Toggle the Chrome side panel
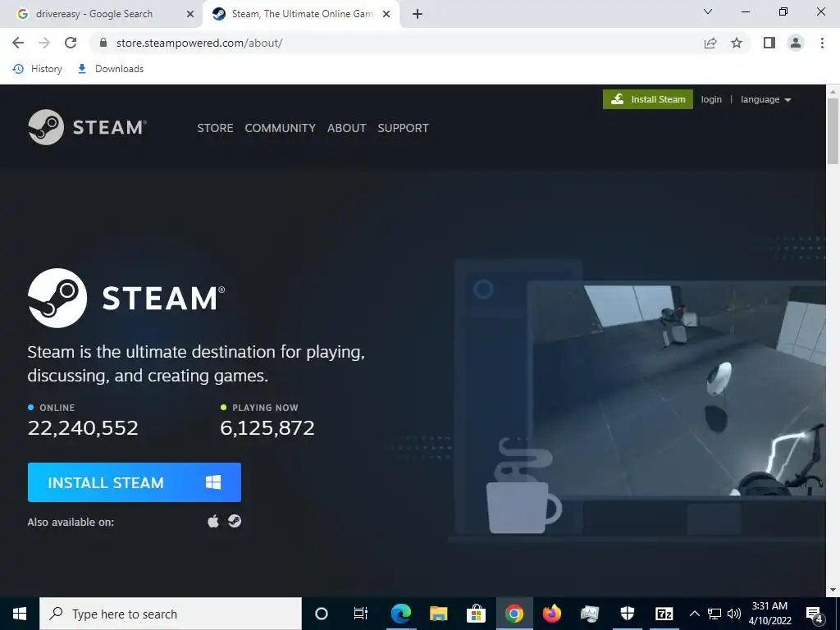 (x=769, y=43)
